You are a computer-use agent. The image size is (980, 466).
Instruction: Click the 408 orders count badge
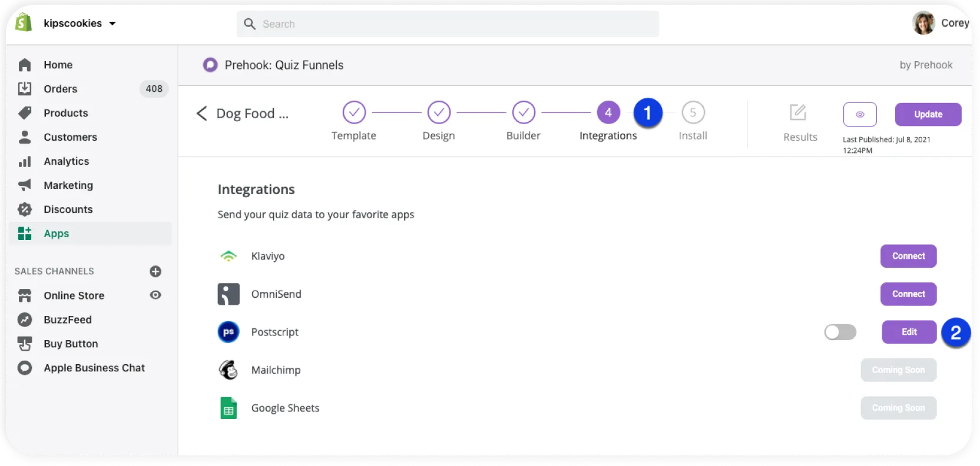[154, 89]
